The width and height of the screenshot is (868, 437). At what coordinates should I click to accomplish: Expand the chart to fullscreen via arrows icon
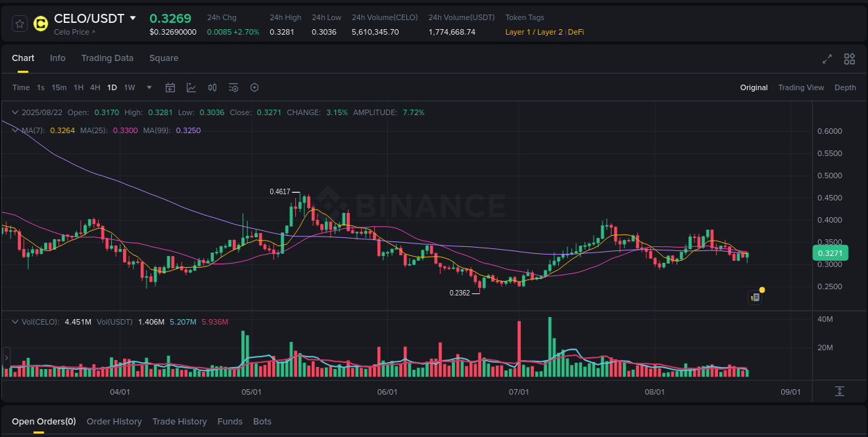pos(827,60)
